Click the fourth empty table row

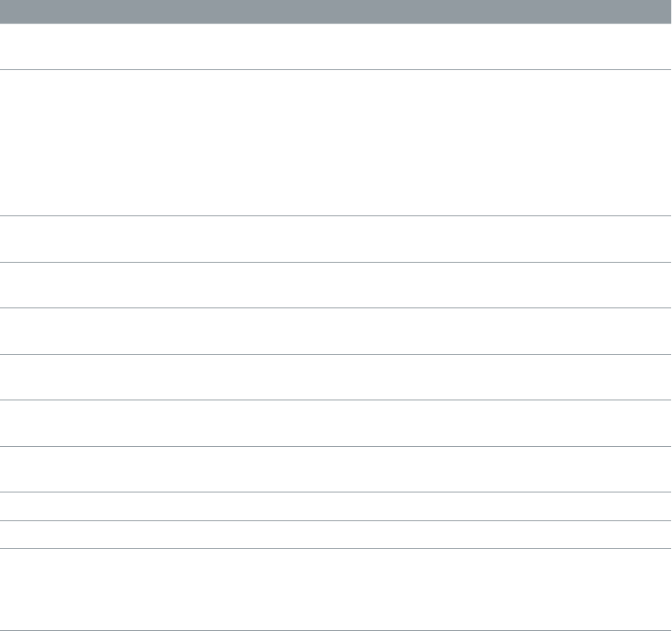coord(336,286)
